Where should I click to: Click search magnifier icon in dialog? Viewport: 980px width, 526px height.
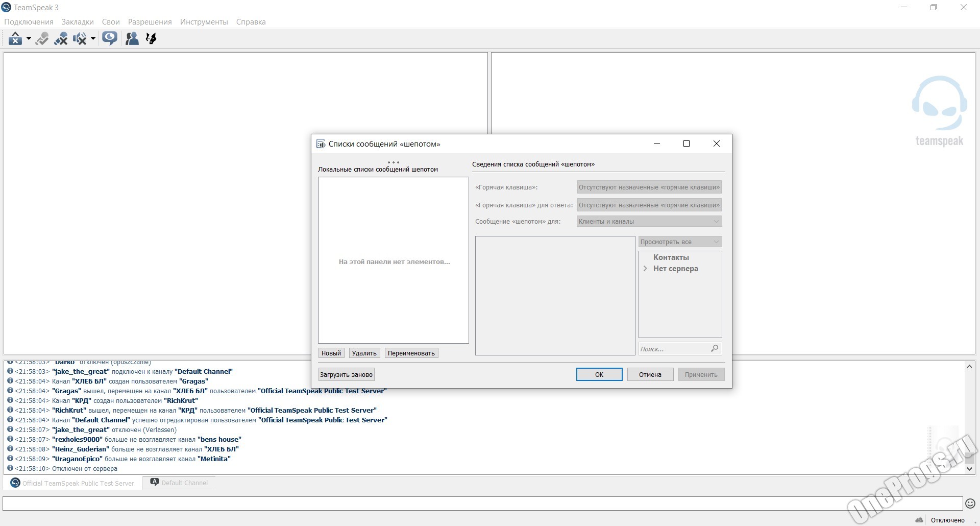click(x=715, y=348)
